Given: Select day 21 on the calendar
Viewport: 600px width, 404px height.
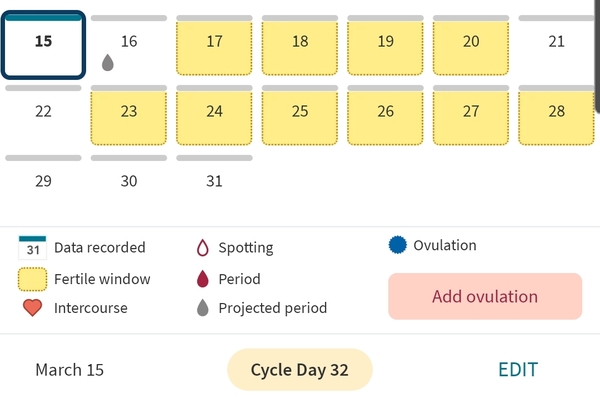Looking at the screenshot, I should (x=557, y=42).
